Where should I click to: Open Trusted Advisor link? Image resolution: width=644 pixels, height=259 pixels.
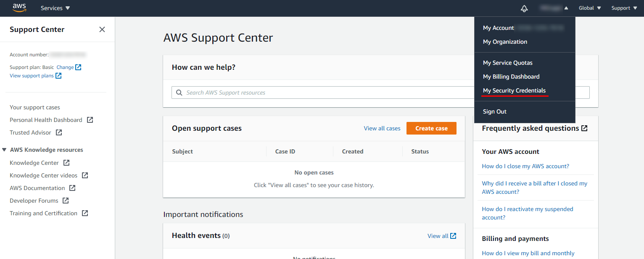tap(30, 132)
